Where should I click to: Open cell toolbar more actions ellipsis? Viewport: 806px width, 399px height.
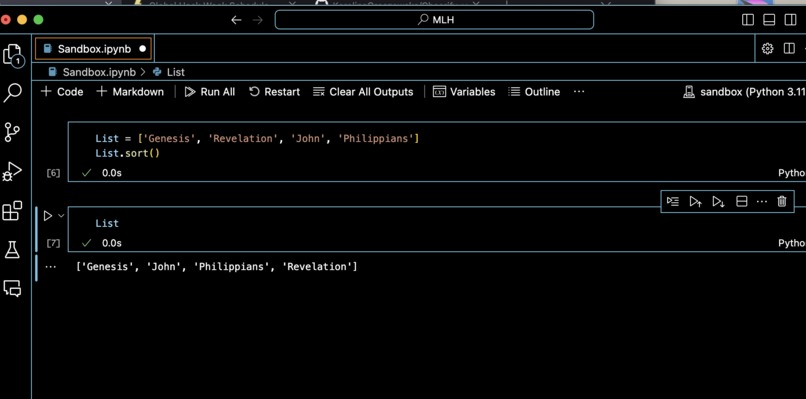pyautogui.click(x=762, y=202)
